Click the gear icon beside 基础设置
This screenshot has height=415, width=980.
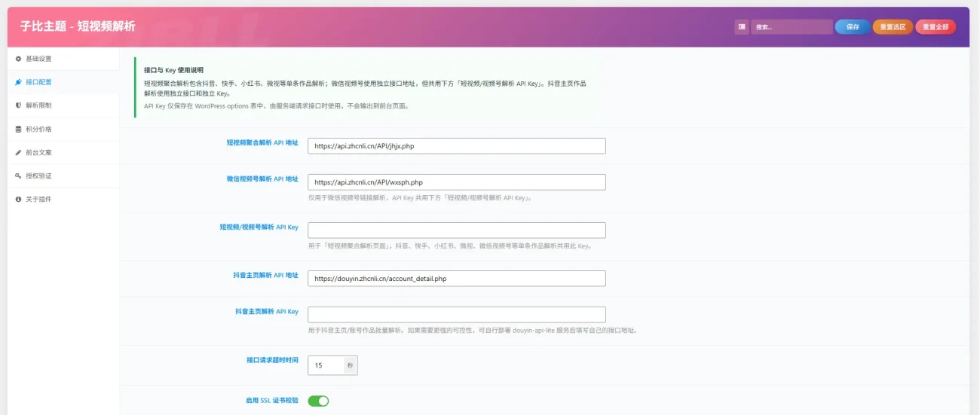tap(18, 59)
